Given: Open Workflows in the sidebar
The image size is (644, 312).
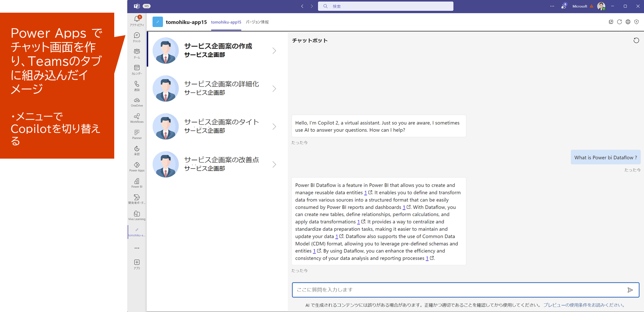Looking at the screenshot, I should (137, 118).
